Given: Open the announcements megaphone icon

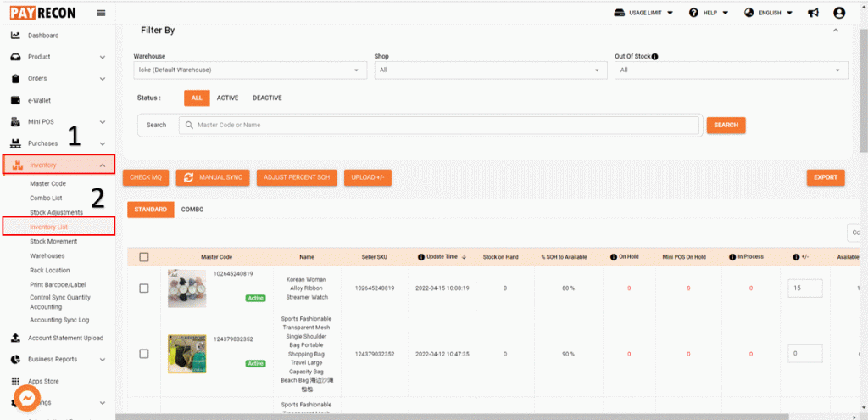Looking at the screenshot, I should (813, 13).
